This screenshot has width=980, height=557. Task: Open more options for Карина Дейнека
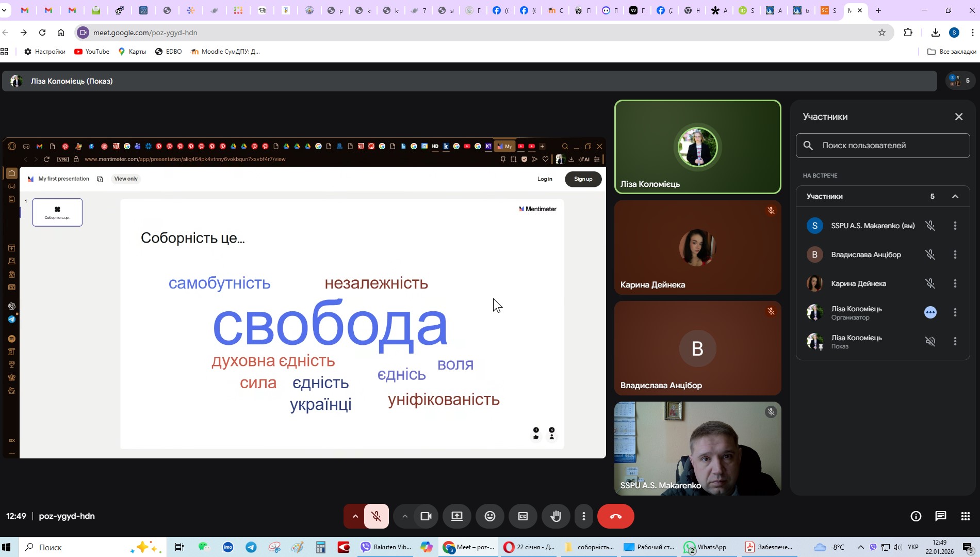[955, 283]
